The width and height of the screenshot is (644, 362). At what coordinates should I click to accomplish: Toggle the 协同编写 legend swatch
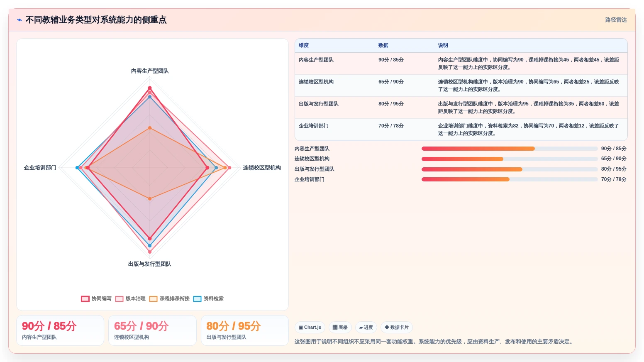click(85, 299)
